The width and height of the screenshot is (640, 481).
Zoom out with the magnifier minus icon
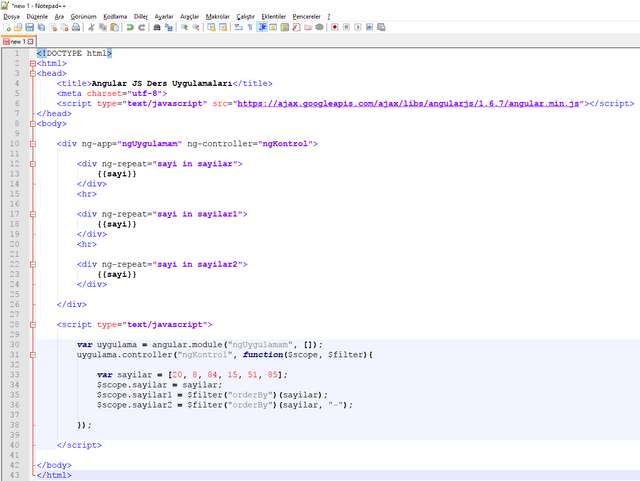point(196,27)
